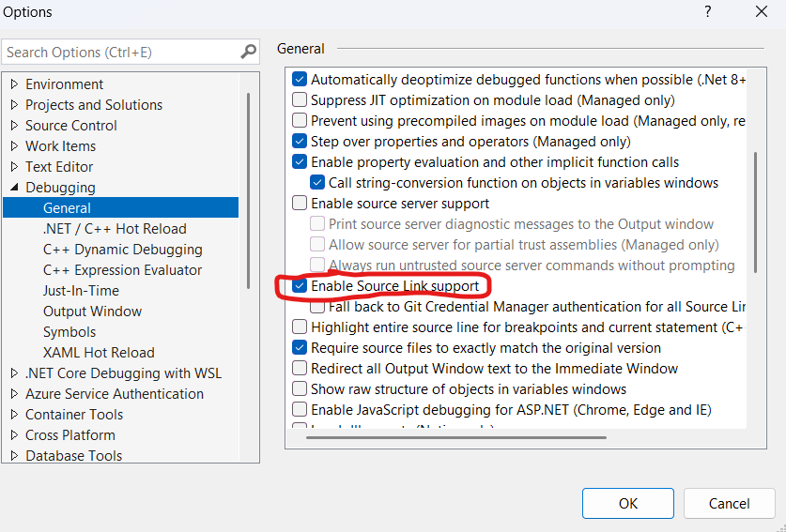
Task: Select the Container Tools category label
Action: tap(74, 415)
